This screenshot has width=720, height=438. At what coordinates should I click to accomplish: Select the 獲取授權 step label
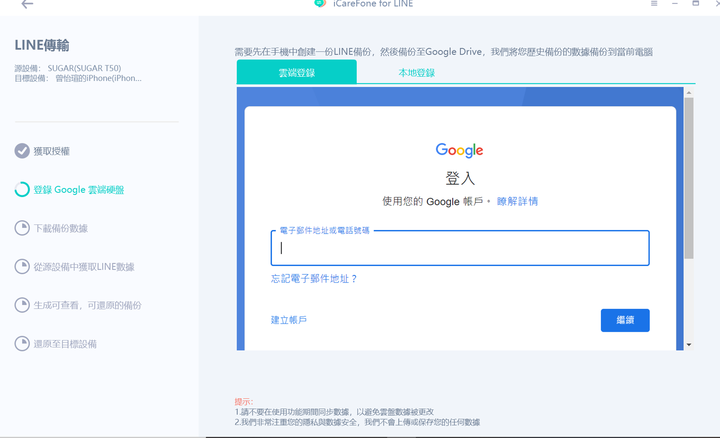click(x=51, y=151)
